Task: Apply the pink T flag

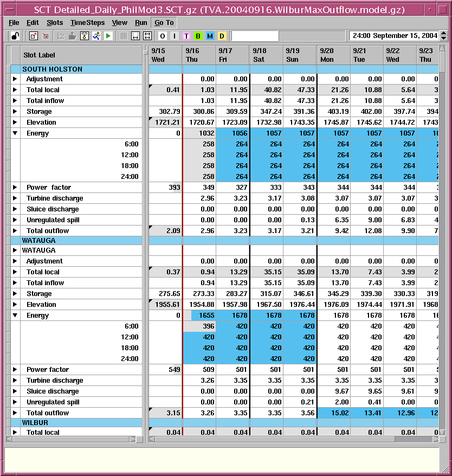Action: pos(186,36)
